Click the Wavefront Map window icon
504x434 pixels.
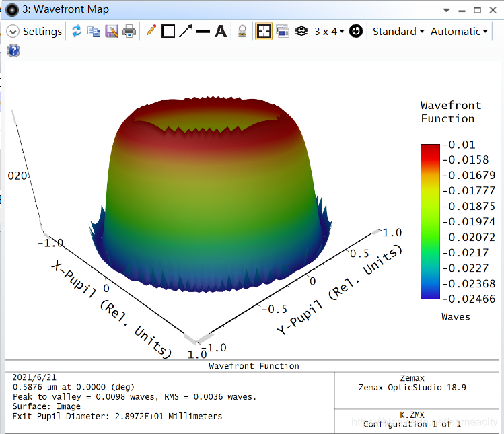pyautogui.click(x=12, y=10)
